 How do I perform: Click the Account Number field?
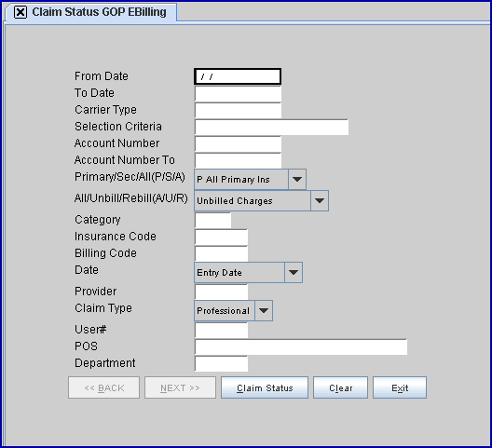click(x=238, y=143)
